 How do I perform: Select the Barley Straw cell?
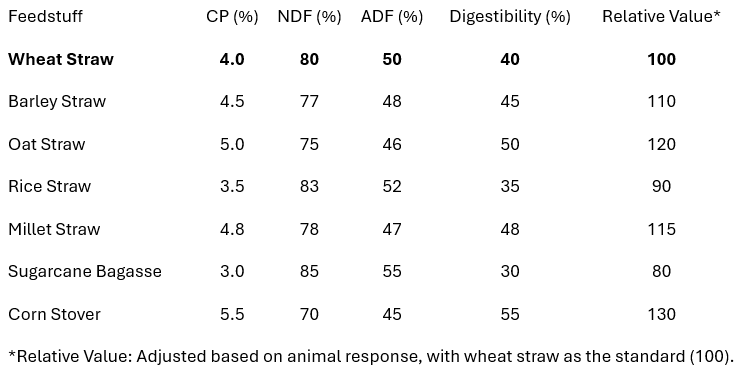coord(57,102)
